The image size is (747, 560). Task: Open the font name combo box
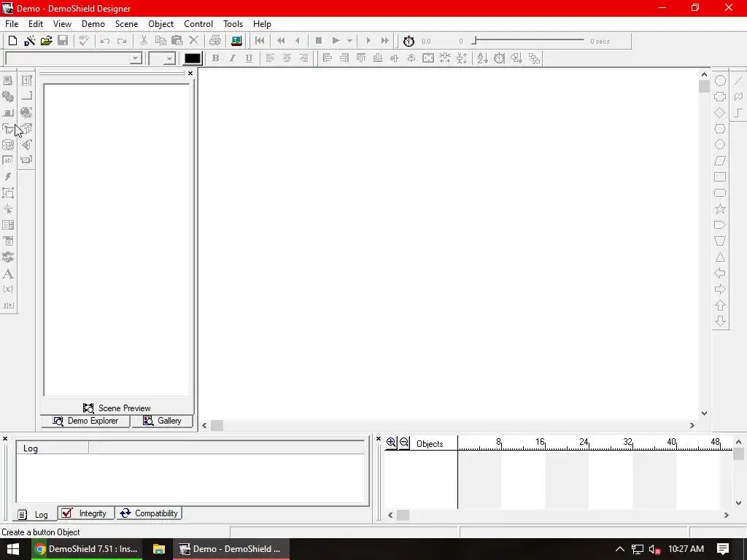tap(74, 58)
